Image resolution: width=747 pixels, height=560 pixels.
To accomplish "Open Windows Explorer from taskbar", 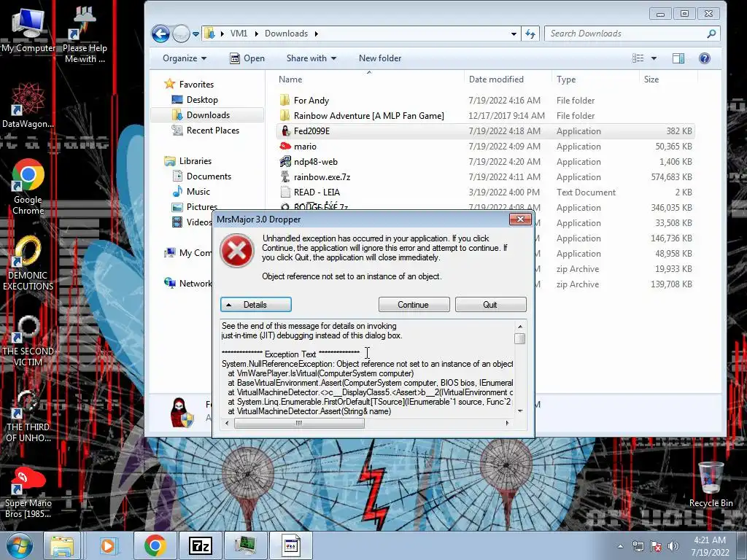I will 63,545.
